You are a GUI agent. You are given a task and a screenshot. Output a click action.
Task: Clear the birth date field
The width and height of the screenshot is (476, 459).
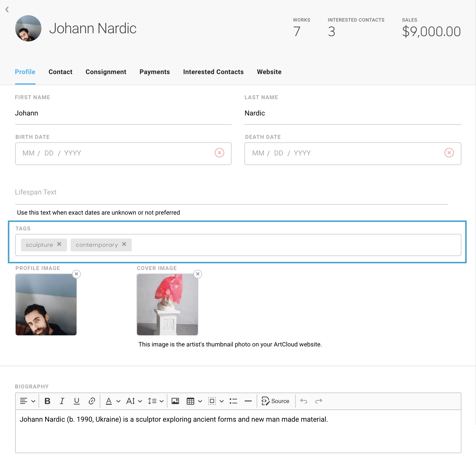[219, 153]
